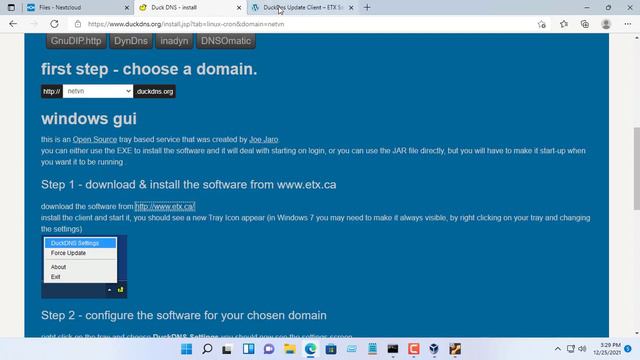
Task: Select the DNSOmatic tab
Action: click(x=226, y=41)
